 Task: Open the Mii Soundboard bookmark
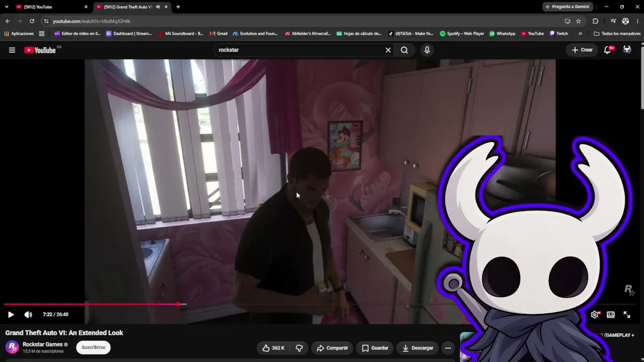181,34
